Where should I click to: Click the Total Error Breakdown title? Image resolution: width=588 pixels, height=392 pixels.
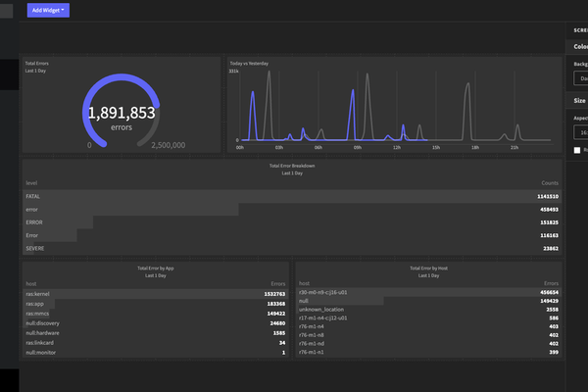[x=292, y=166]
